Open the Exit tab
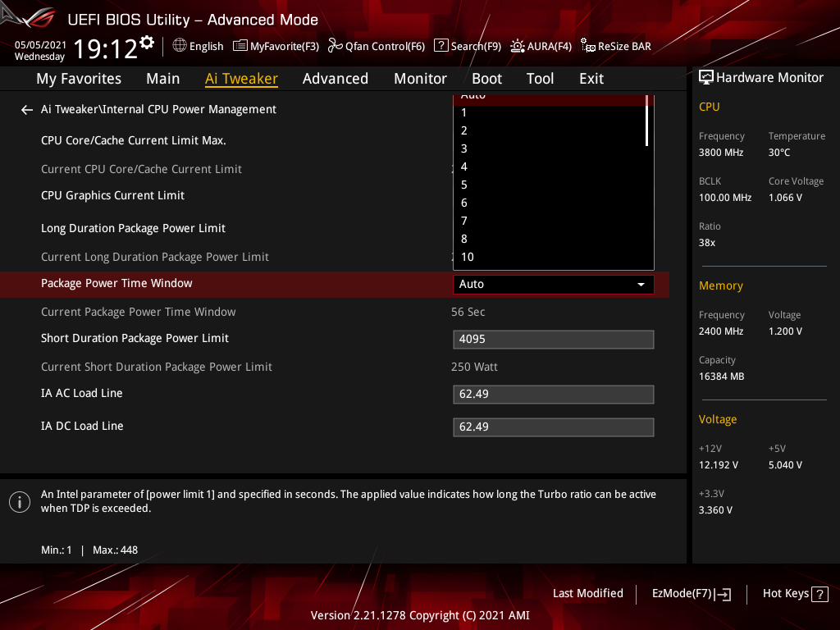 pos(591,79)
